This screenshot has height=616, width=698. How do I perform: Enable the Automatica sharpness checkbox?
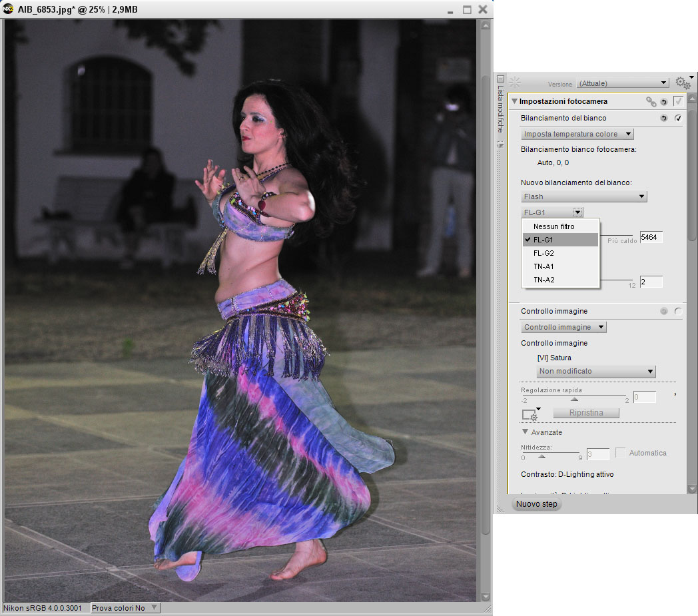(x=620, y=453)
